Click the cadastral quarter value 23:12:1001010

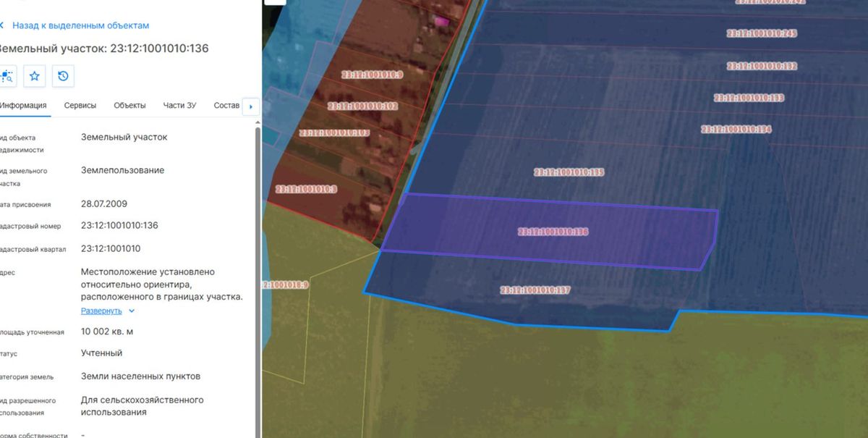coord(109,249)
